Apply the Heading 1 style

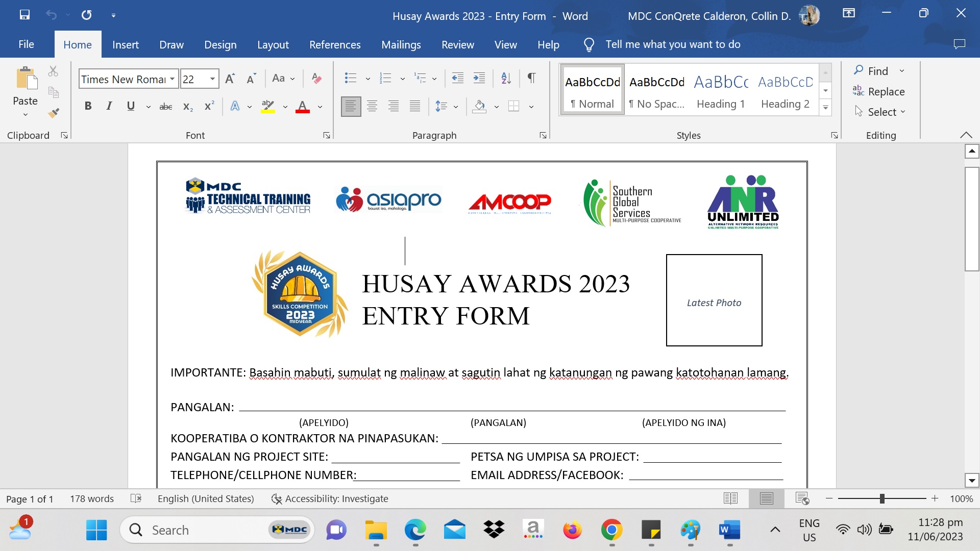pyautogui.click(x=721, y=90)
